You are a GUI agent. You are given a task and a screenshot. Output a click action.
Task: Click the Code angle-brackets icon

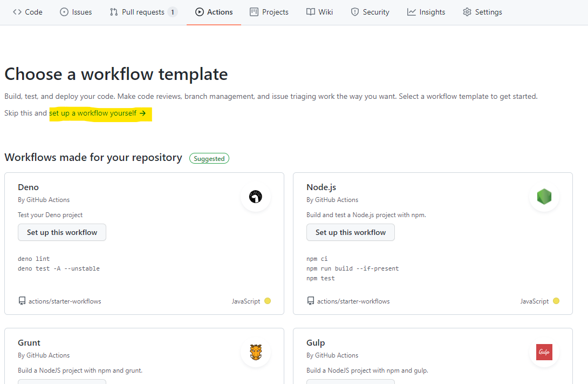[17, 12]
